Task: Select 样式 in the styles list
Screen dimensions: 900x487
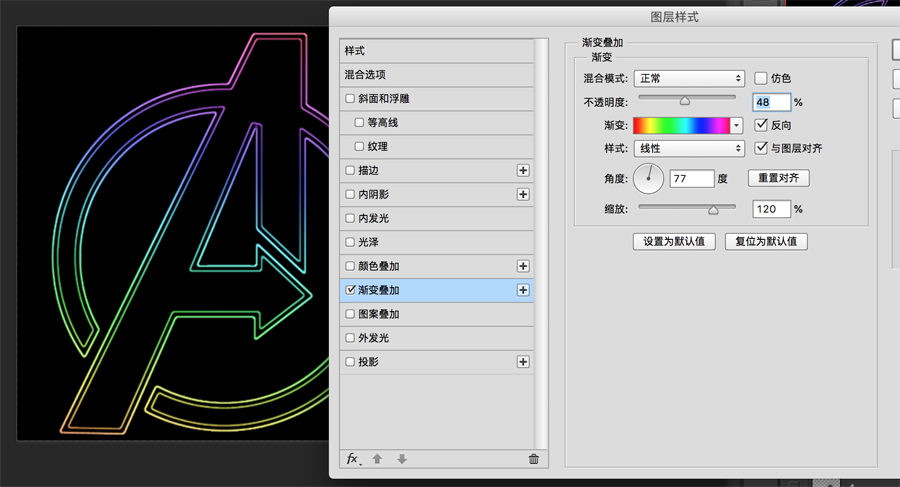Action: coord(436,51)
